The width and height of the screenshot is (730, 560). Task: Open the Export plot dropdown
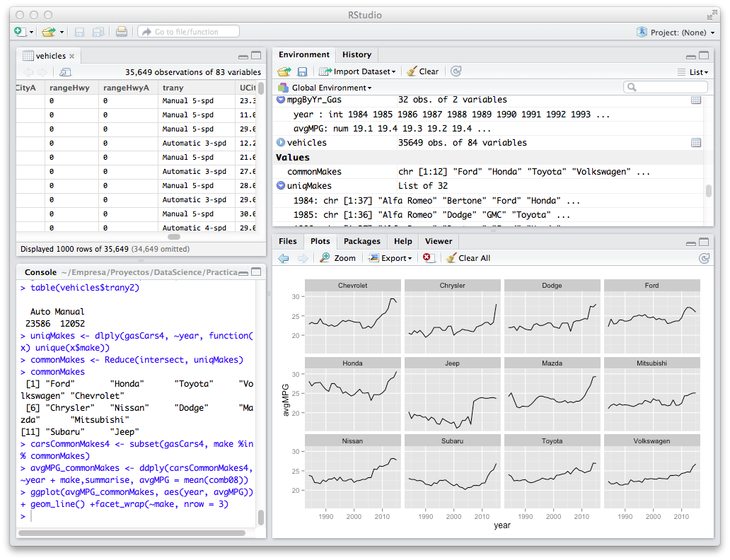tap(390, 258)
